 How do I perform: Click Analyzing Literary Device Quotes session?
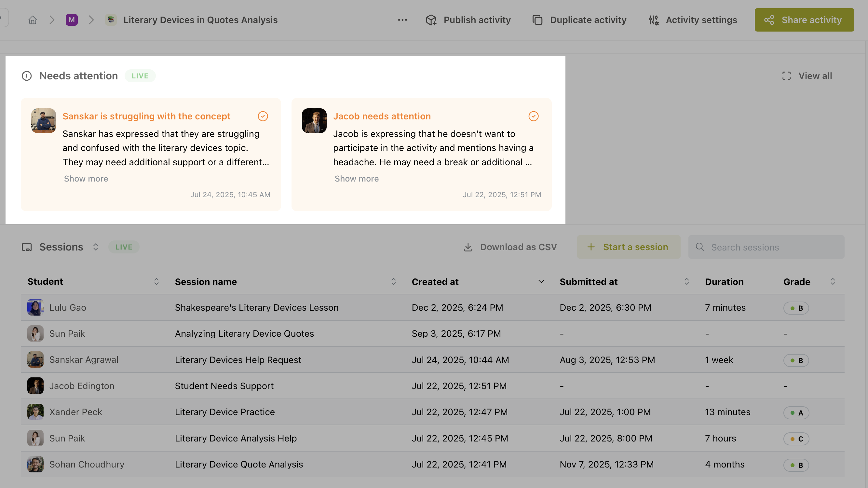click(x=244, y=334)
